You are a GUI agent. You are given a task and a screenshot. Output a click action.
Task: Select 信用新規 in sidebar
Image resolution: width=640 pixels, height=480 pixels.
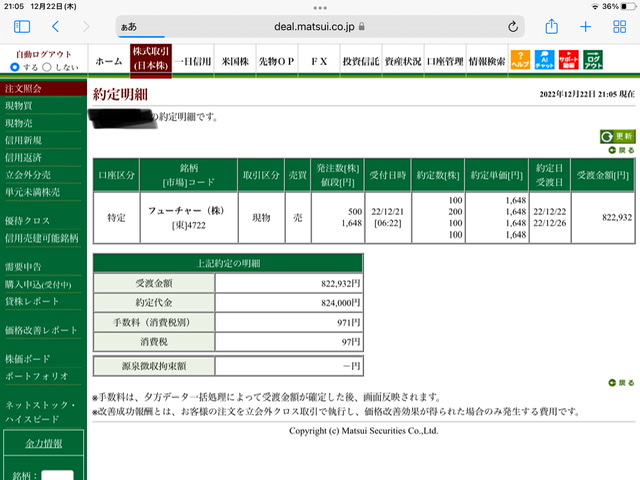[x=23, y=140]
